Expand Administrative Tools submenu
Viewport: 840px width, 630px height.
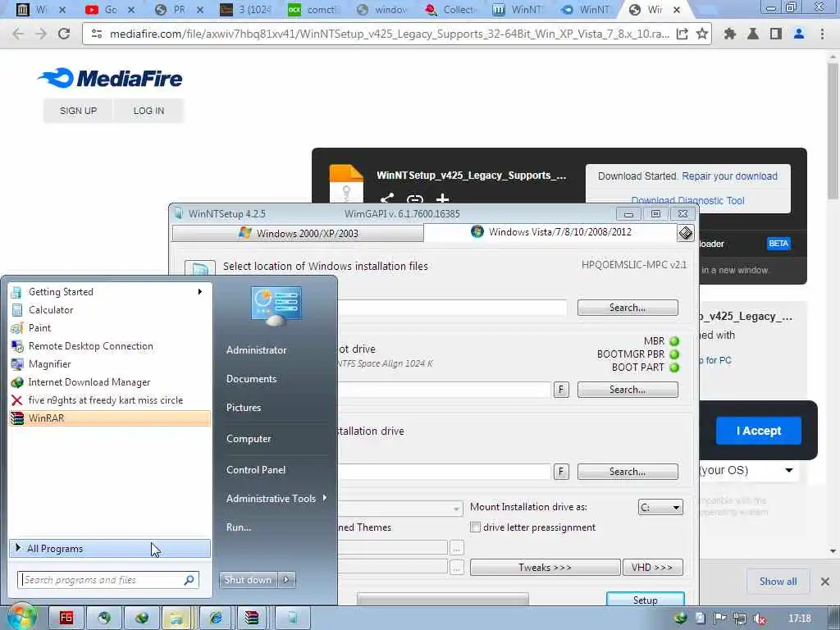click(276, 498)
